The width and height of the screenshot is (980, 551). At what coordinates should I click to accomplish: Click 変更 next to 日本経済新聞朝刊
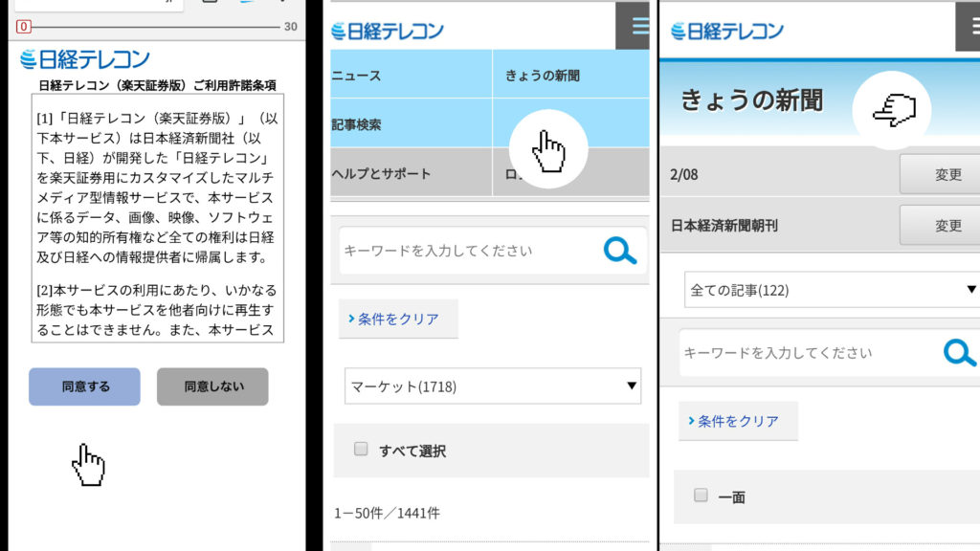940,226
